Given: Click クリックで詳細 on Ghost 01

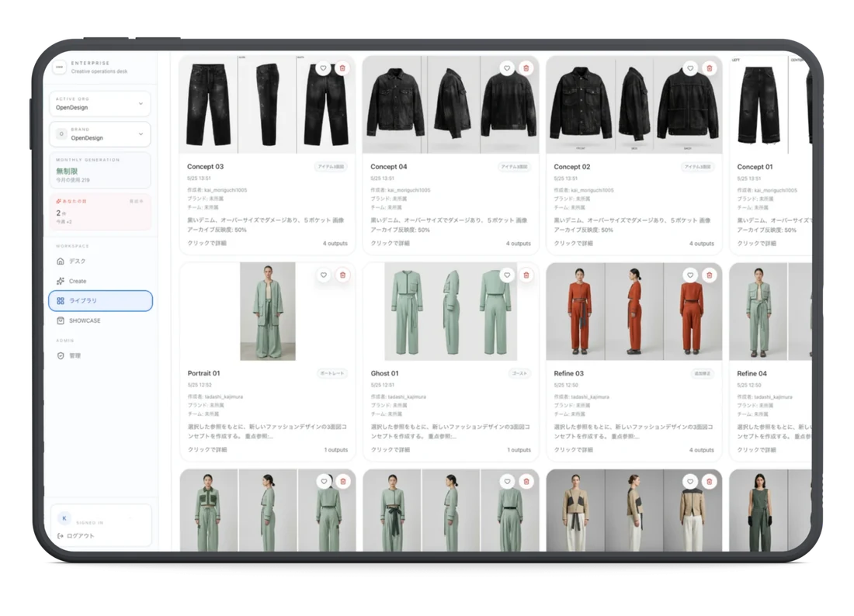Looking at the screenshot, I should coord(391,450).
